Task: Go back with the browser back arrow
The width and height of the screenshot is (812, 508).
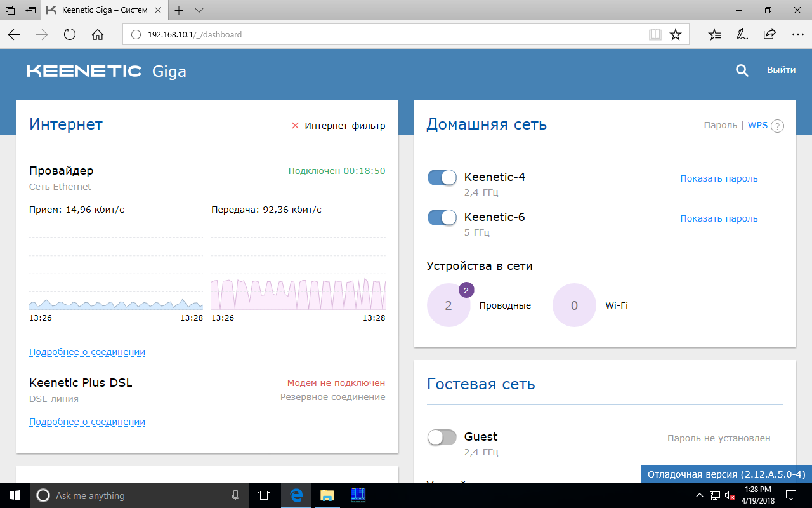Action: click(14, 35)
